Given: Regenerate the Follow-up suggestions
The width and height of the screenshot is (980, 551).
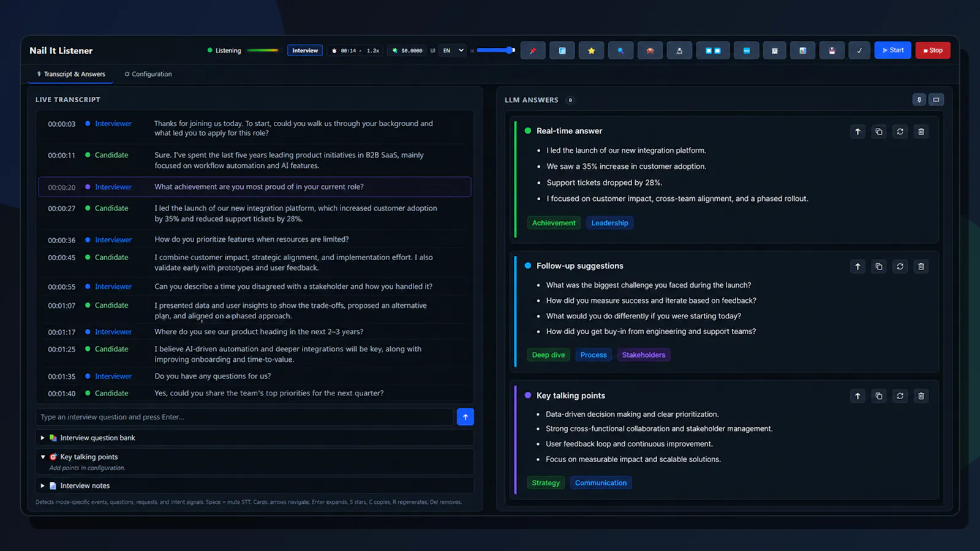Looking at the screenshot, I should click(x=900, y=266).
